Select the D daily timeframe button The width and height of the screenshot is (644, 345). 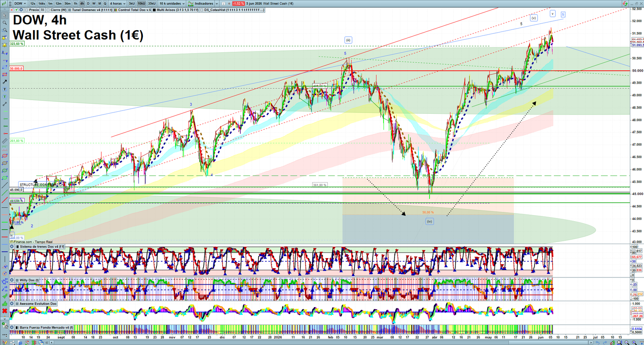88,3
